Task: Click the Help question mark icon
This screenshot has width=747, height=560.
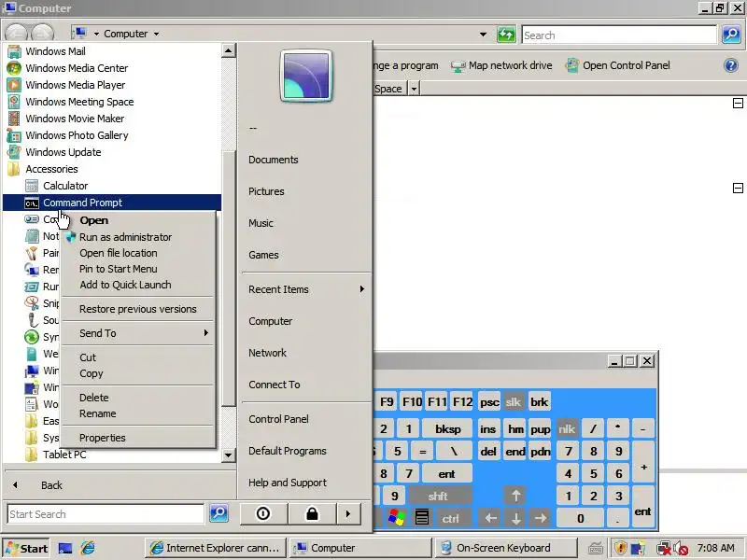Action: [731, 65]
